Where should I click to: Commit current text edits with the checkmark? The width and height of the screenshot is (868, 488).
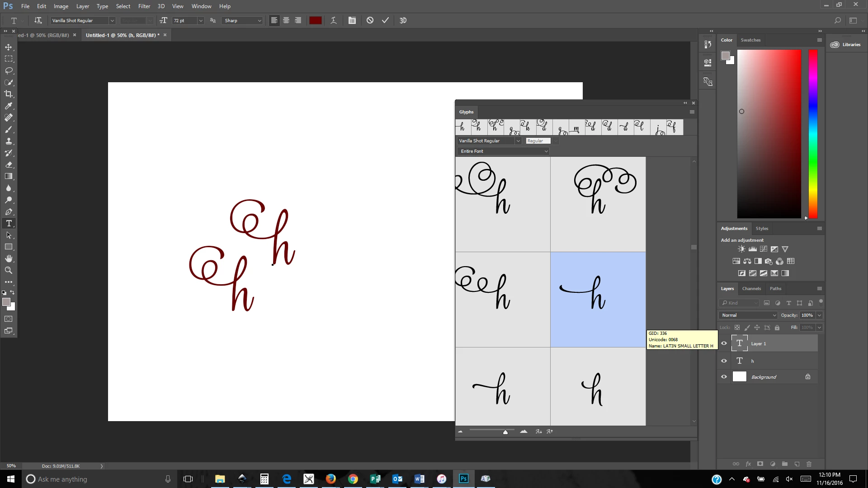(x=385, y=20)
